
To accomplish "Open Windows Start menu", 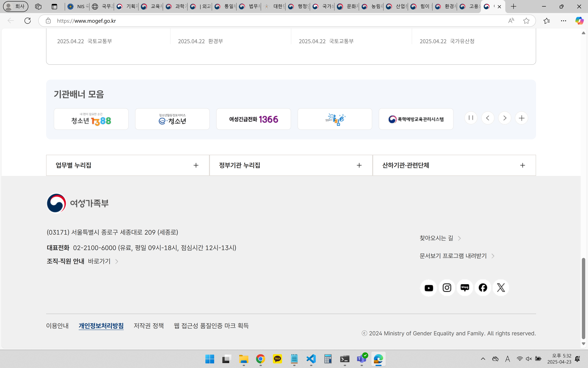I will pos(209,359).
